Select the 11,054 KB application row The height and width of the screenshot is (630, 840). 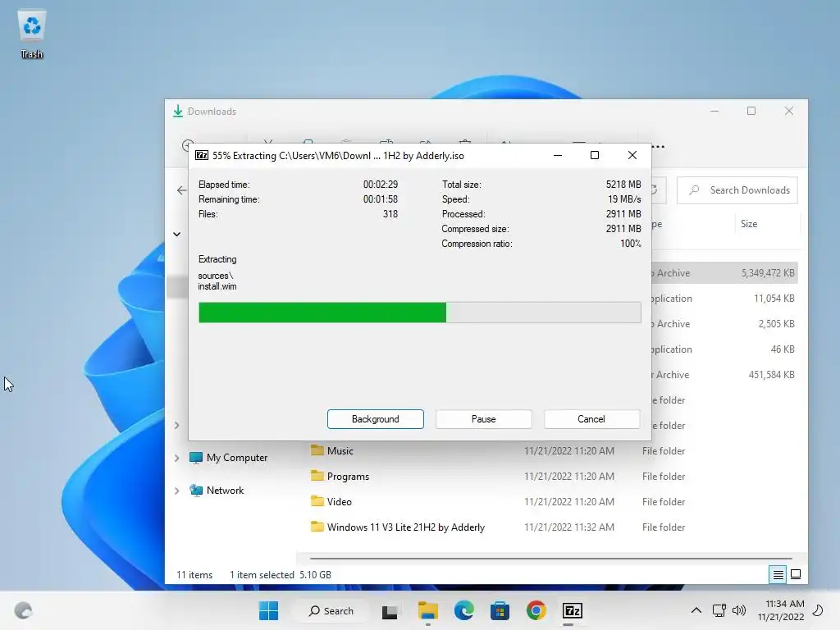pos(724,299)
